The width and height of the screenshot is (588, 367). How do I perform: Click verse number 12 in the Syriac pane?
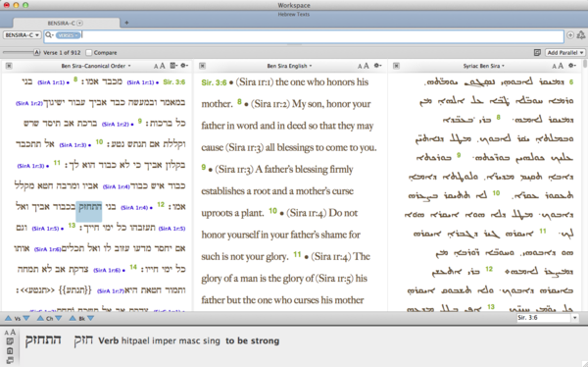point(489,269)
